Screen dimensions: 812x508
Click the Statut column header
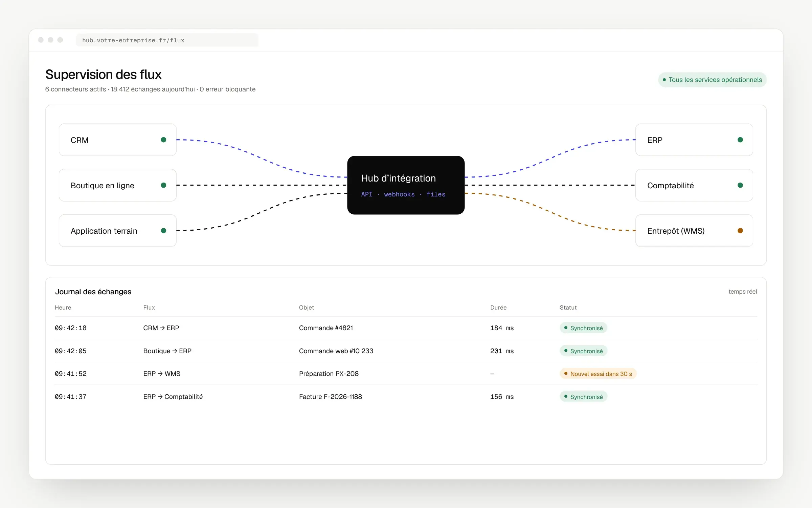click(x=568, y=308)
